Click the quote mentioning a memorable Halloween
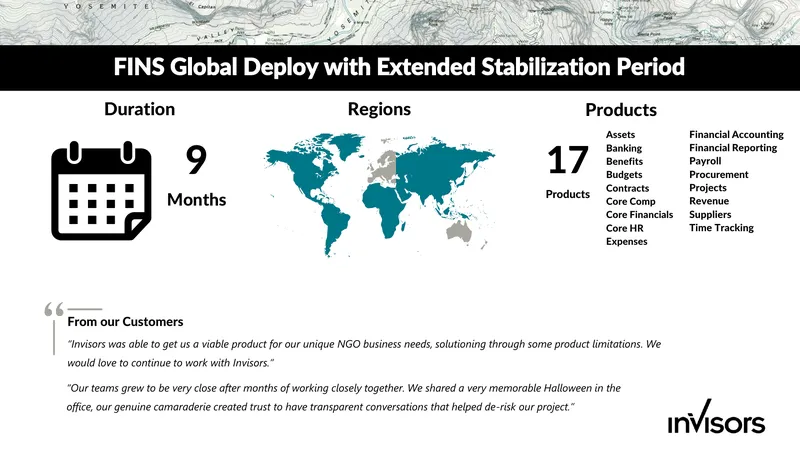Screen dimensions: 800x450 pyautogui.click(x=344, y=397)
